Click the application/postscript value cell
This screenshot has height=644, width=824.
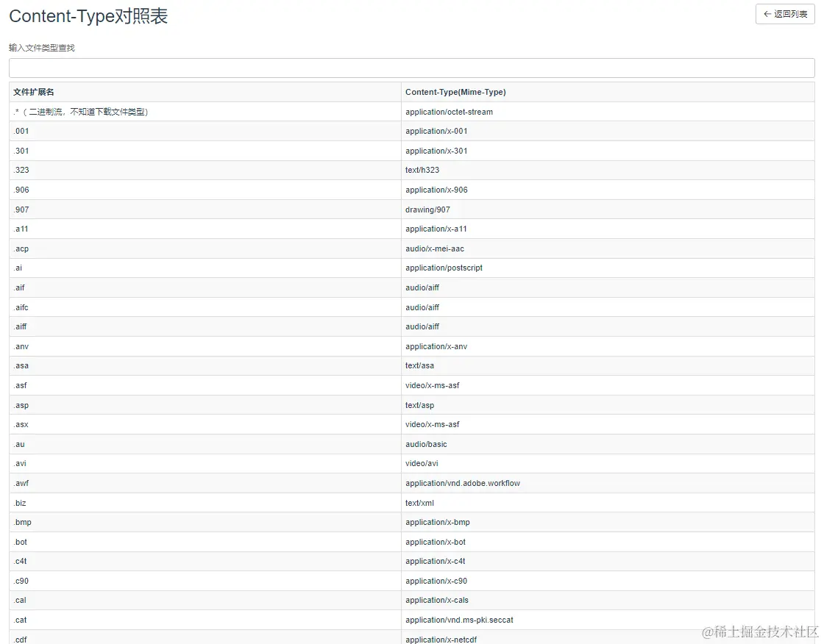click(443, 268)
